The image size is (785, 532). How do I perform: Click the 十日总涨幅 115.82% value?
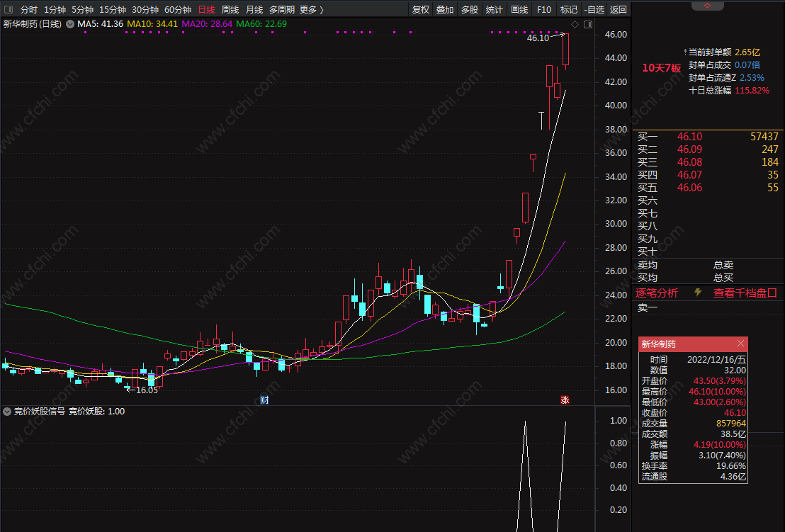752,91
